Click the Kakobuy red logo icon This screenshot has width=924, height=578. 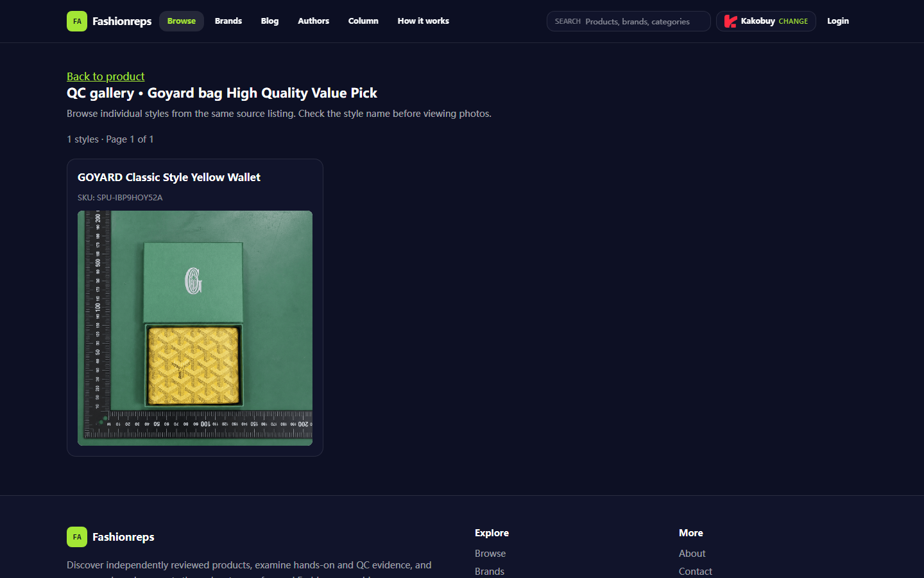pyautogui.click(x=730, y=21)
